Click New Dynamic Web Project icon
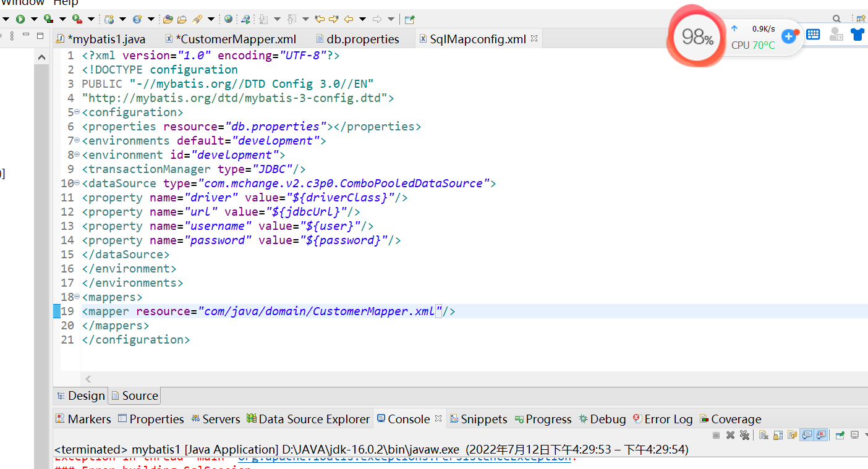Image resolution: width=868 pixels, height=469 pixels. (x=109, y=20)
